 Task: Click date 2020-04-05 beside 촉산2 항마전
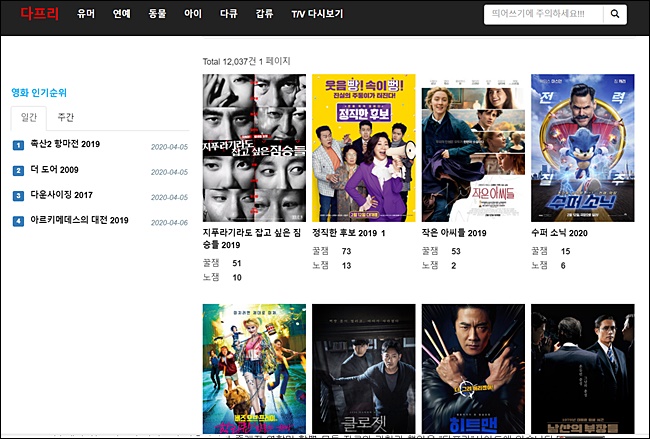169,147
